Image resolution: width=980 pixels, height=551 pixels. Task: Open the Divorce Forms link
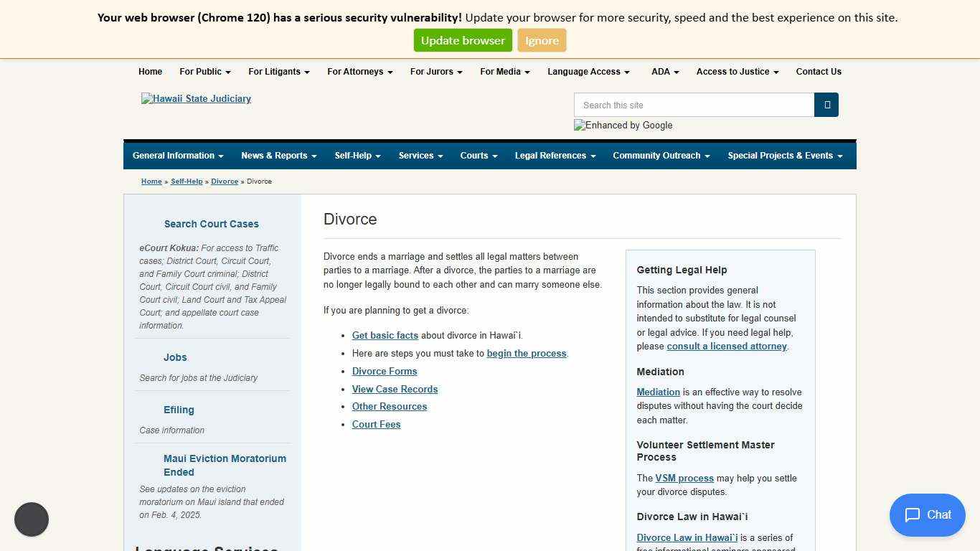pos(385,372)
